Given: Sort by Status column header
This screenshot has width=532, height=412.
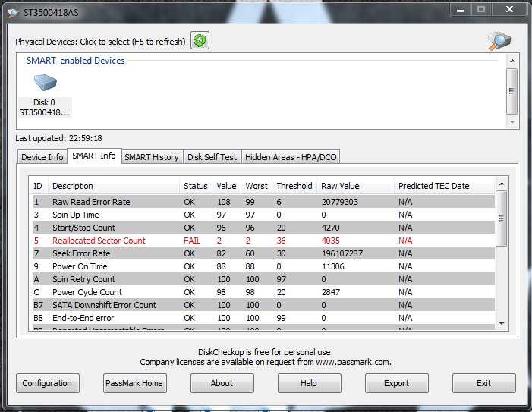Looking at the screenshot, I should (x=196, y=186).
